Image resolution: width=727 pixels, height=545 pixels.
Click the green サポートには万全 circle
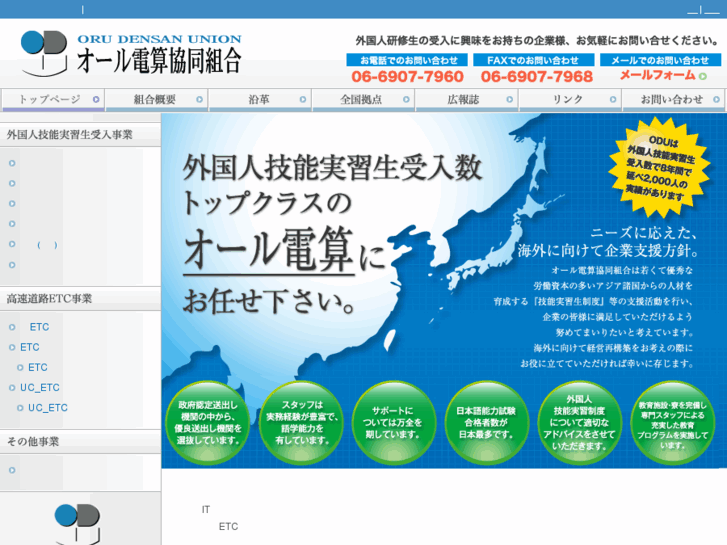(394, 423)
